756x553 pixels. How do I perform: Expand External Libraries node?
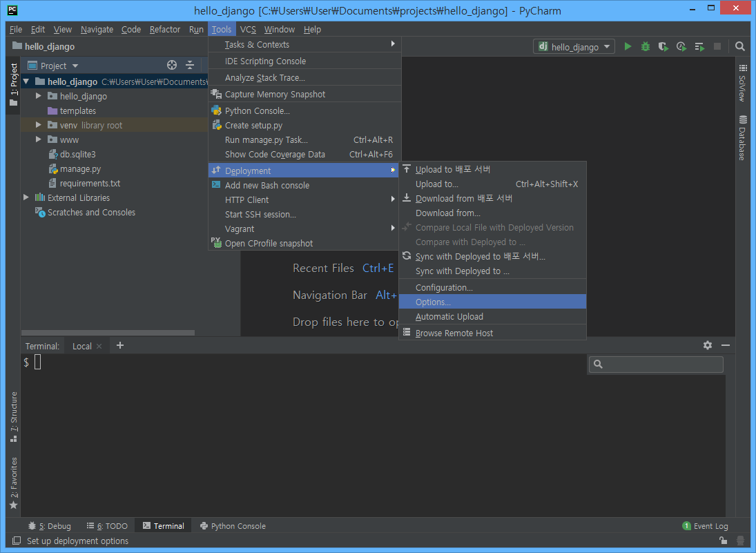[26, 197]
